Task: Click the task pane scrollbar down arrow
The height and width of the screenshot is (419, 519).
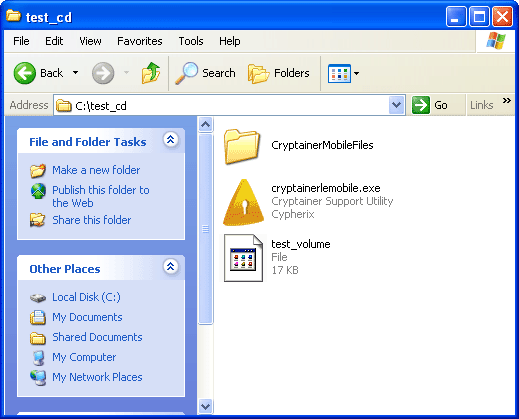Action: [x=205, y=407]
